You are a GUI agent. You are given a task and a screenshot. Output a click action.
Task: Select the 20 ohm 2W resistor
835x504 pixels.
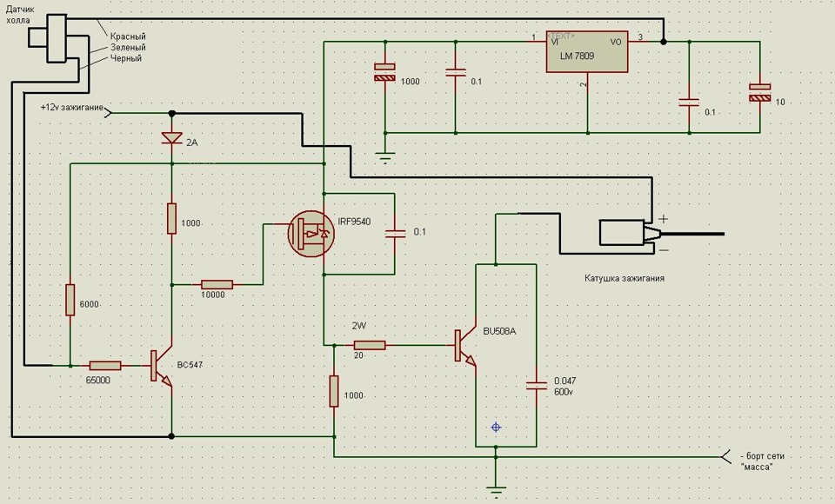click(x=369, y=345)
